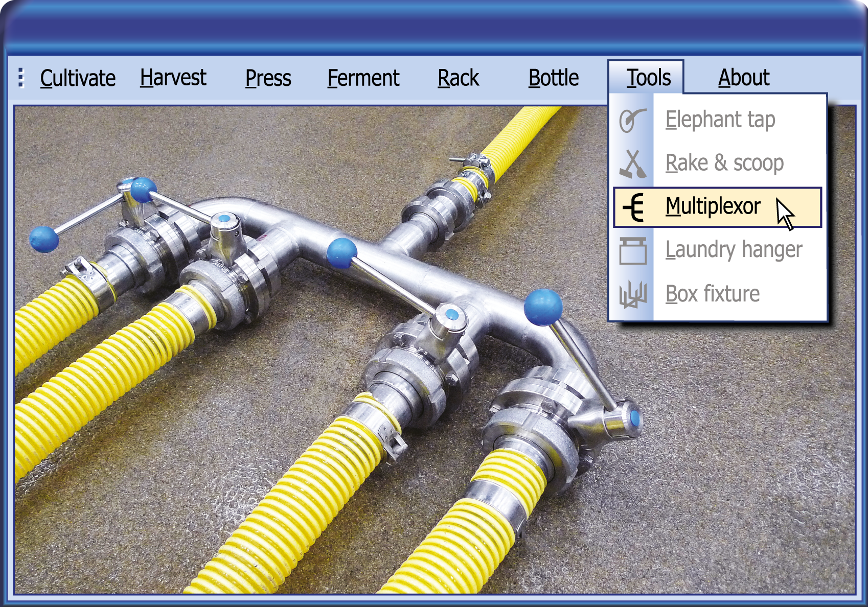Click the Laundry hanger icon
868x607 pixels.
(x=633, y=250)
